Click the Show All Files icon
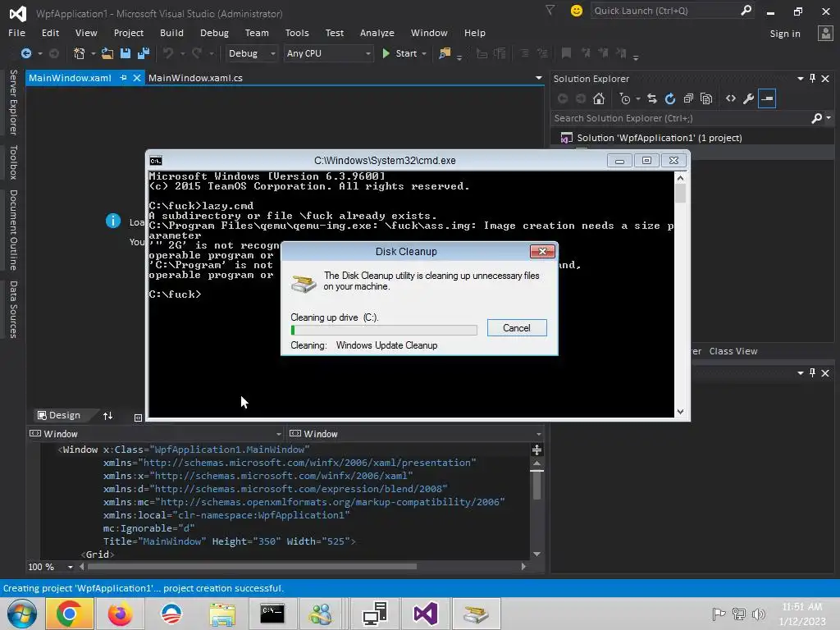The image size is (840, 630). click(706, 98)
